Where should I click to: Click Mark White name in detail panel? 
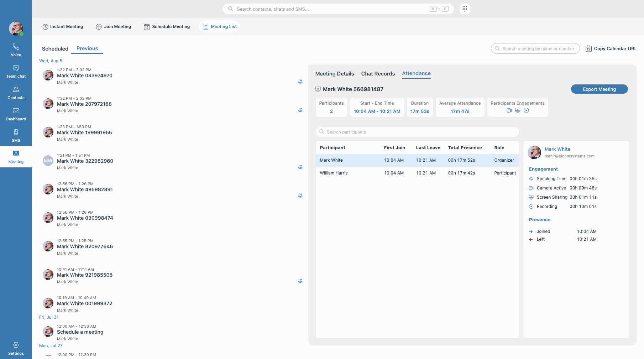click(557, 149)
